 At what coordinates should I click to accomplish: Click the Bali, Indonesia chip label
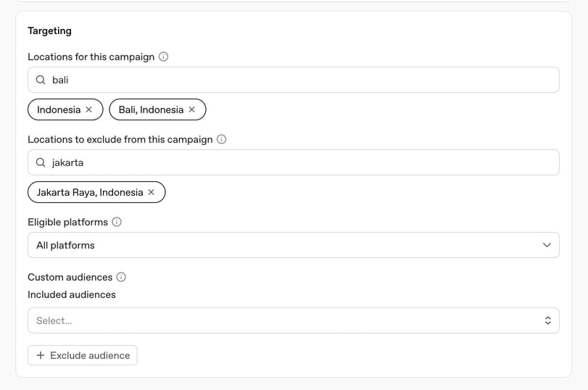151,109
